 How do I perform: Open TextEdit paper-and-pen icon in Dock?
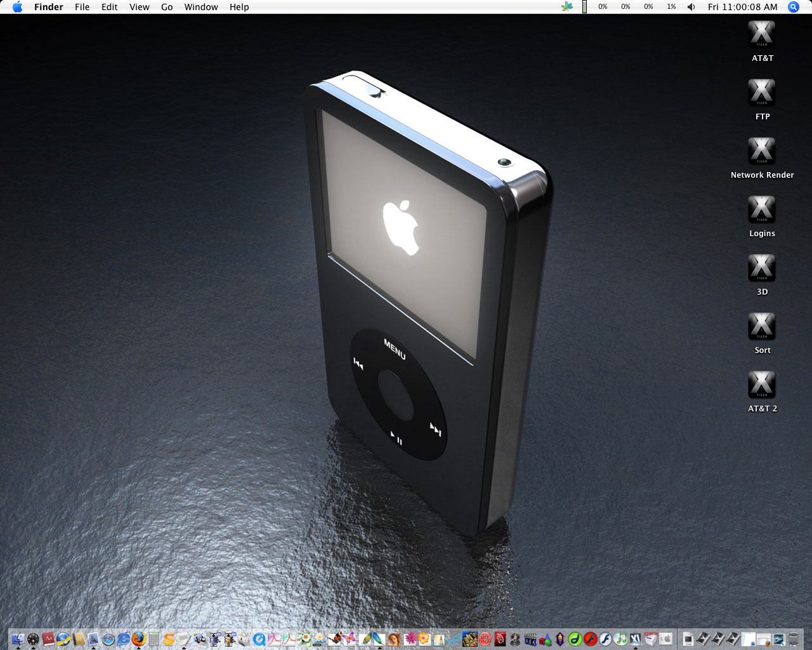[x=183, y=639]
